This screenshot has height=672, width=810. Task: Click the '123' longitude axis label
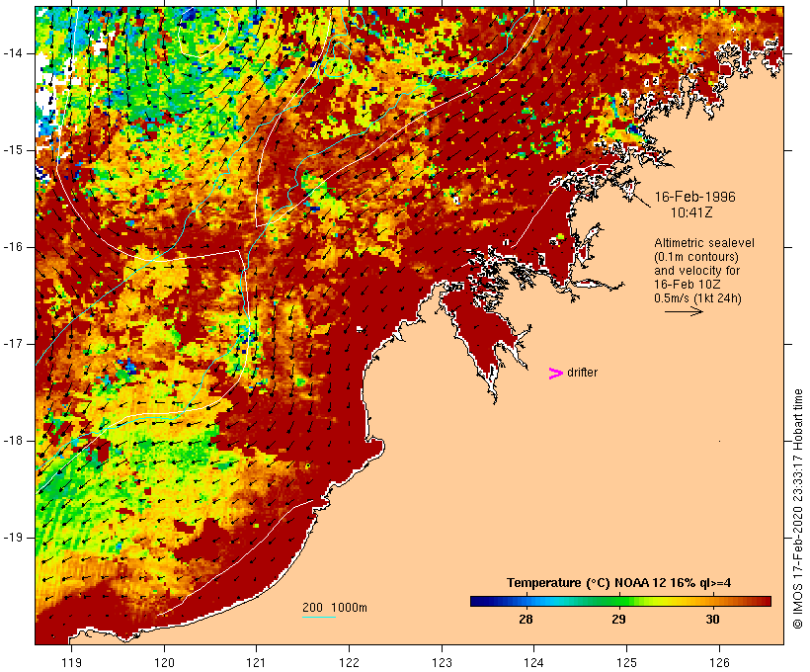(442, 662)
